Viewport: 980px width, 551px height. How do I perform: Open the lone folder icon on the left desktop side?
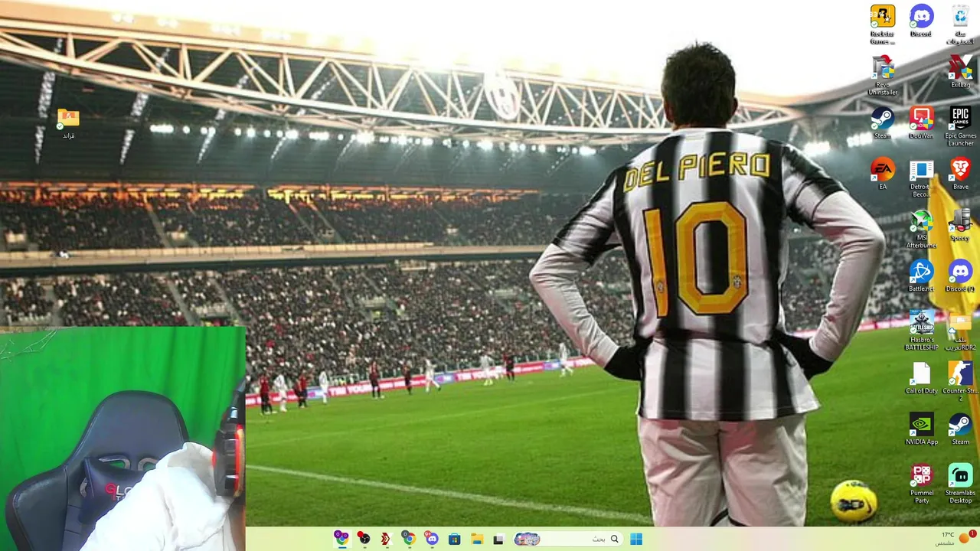(x=68, y=123)
